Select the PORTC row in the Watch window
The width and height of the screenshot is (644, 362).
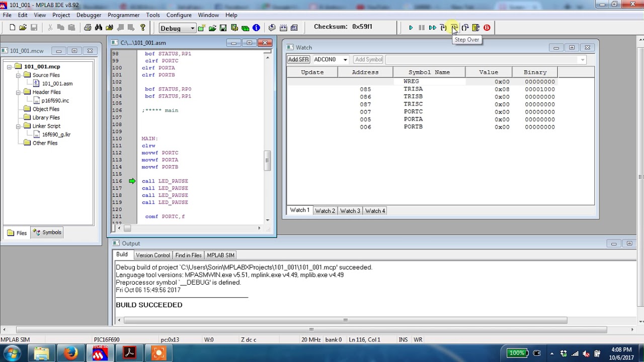(x=422, y=112)
